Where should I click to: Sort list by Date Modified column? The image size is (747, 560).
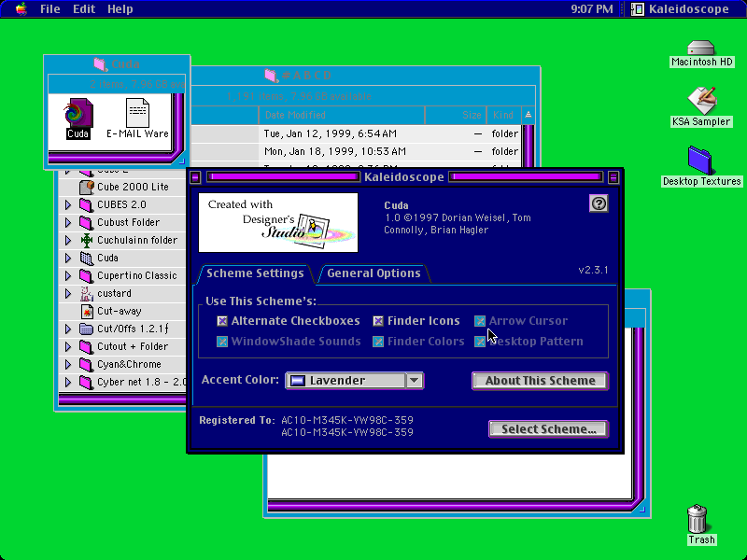pos(342,115)
